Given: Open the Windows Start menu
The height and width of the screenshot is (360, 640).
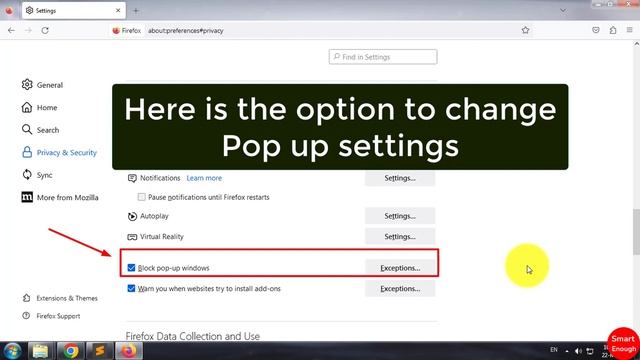Looking at the screenshot, I should click(12, 351).
